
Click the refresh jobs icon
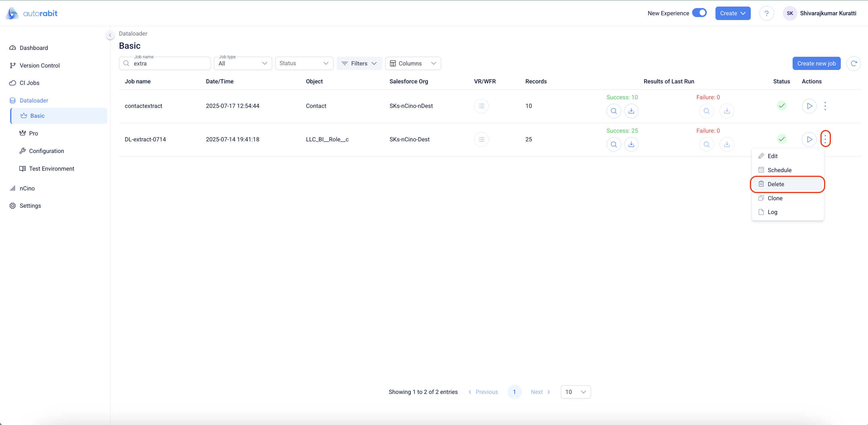(854, 63)
